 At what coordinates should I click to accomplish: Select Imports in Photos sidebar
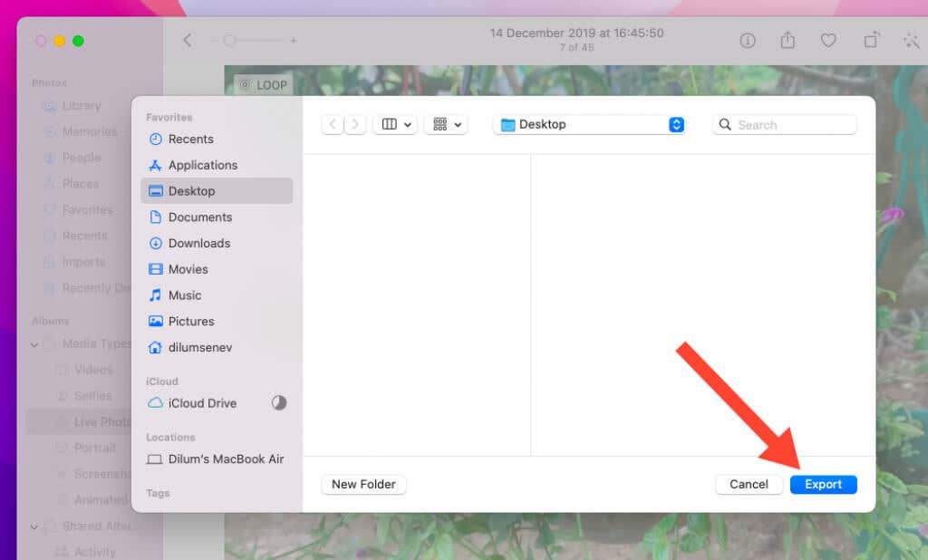pos(83,262)
